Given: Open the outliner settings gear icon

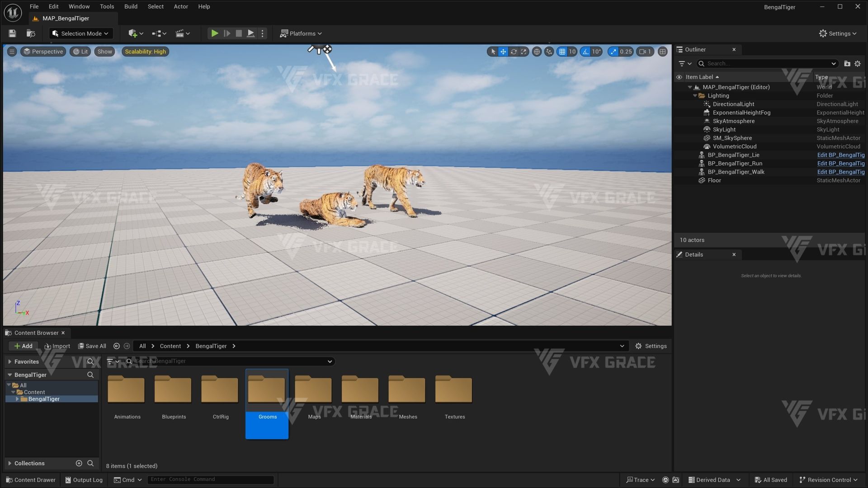Looking at the screenshot, I should coord(858,64).
